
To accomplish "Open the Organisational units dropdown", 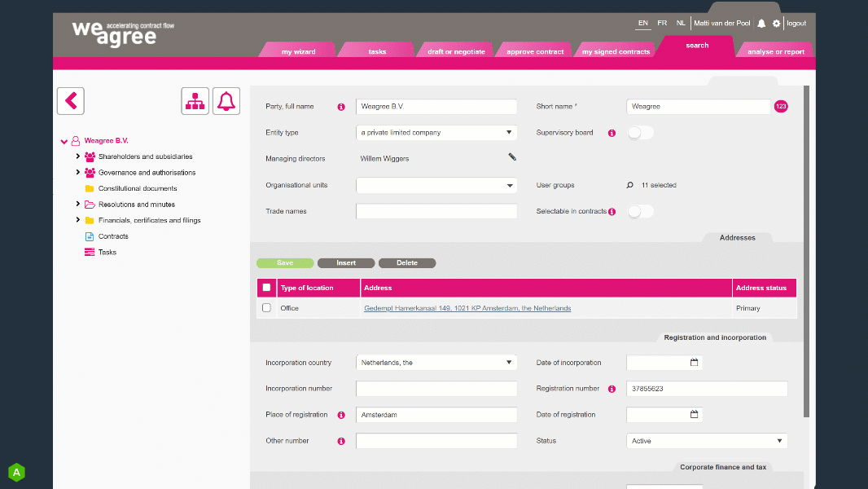I will click(436, 185).
